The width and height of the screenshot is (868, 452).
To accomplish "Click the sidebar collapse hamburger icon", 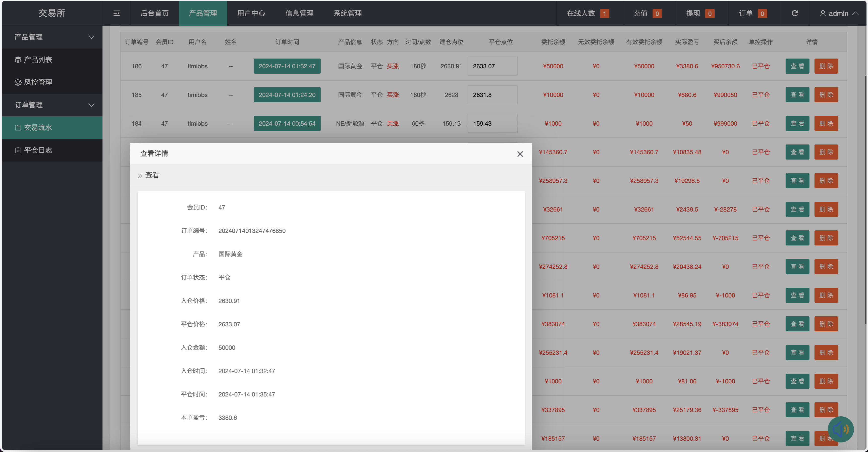I will point(116,13).
